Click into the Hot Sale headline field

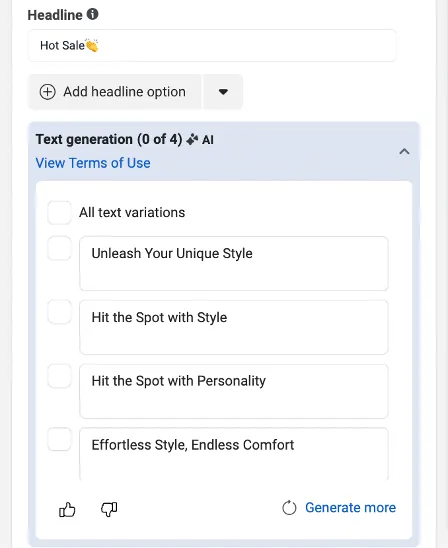212,45
